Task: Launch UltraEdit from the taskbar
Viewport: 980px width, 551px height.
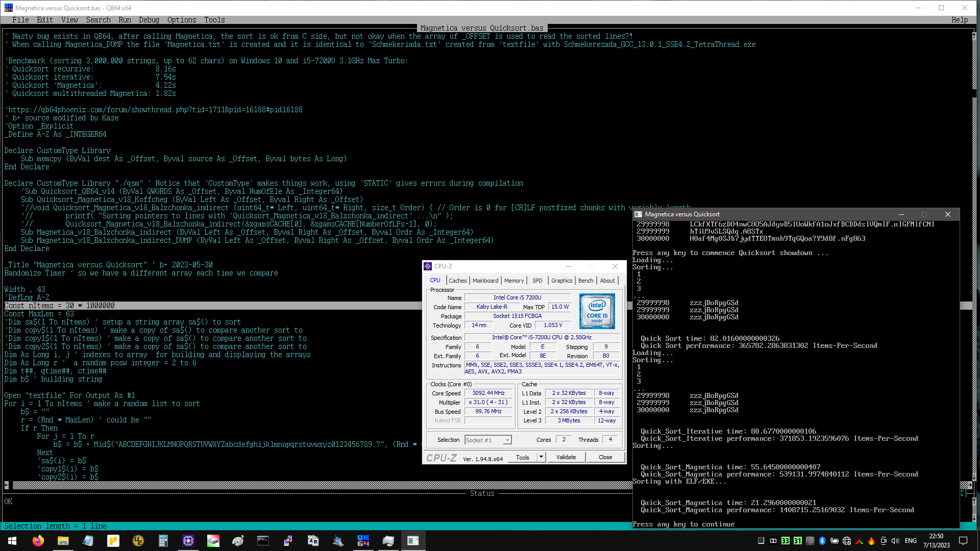Action: [138, 541]
